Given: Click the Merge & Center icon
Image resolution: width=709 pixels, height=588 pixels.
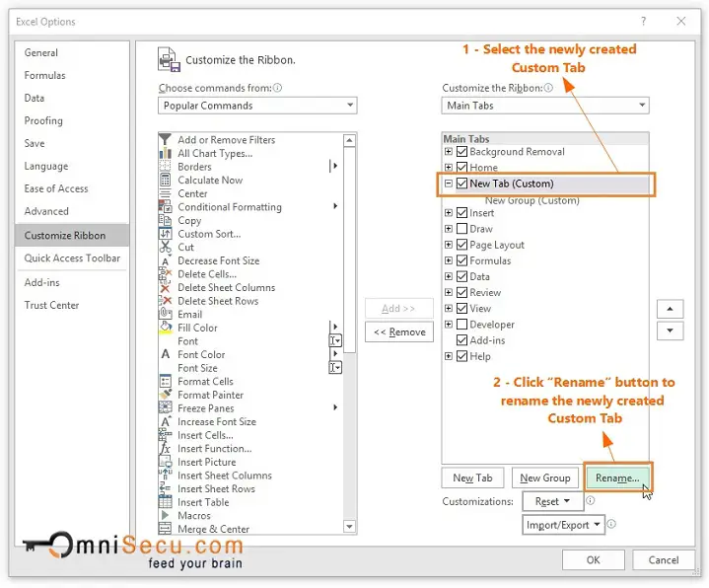Looking at the screenshot, I should pyautogui.click(x=165, y=529).
